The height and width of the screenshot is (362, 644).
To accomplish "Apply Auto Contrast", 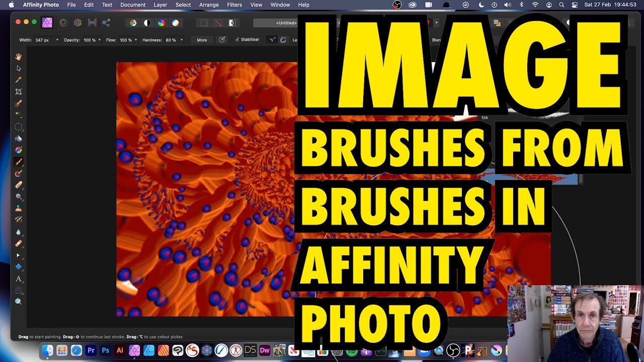I will (x=147, y=23).
